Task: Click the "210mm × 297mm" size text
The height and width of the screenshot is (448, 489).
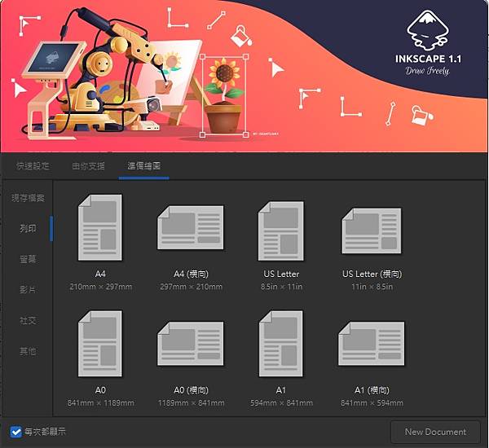Action: tap(100, 287)
